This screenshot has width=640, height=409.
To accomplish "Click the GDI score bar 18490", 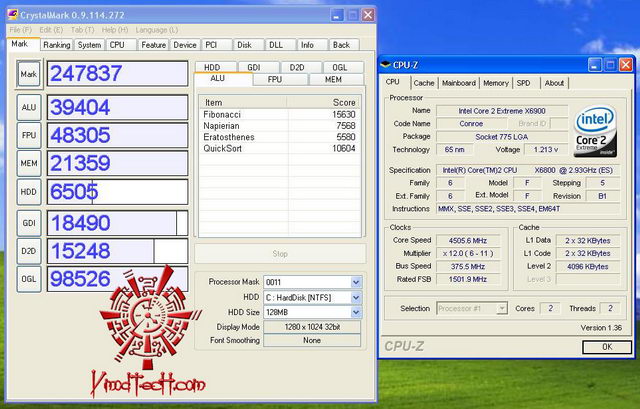I will 118,223.
